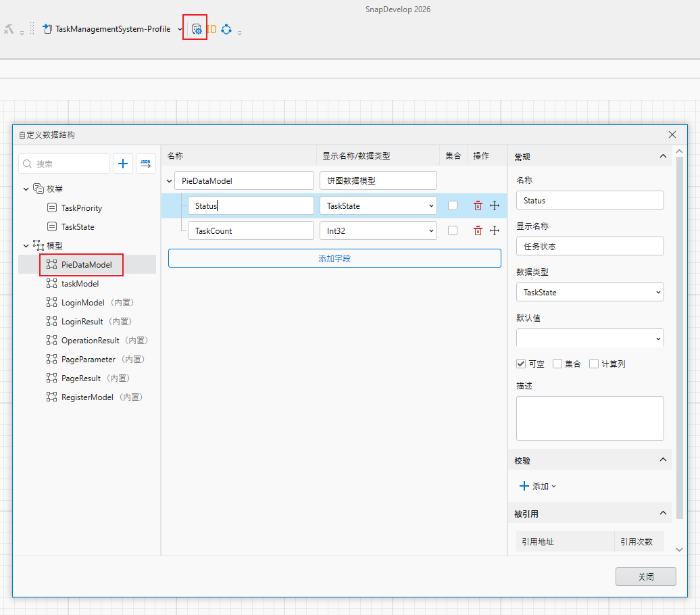
Task: Select taskModel in the model tree
Action: tap(80, 284)
